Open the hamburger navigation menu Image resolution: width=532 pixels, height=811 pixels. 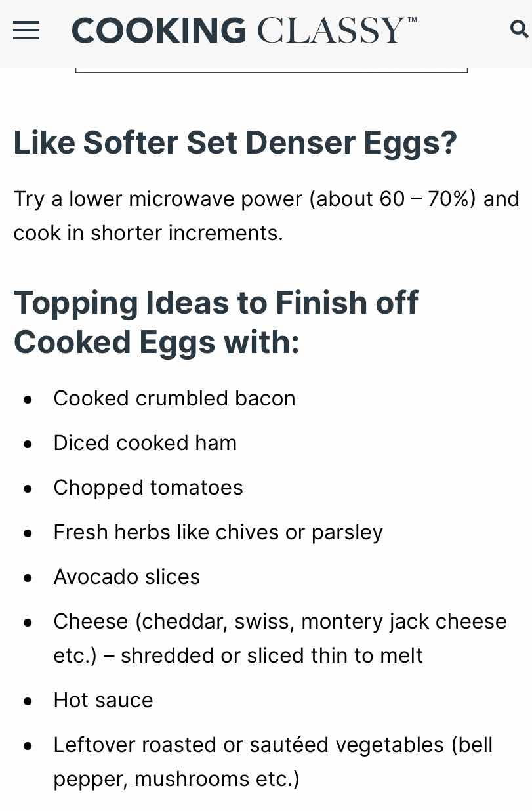point(26,30)
